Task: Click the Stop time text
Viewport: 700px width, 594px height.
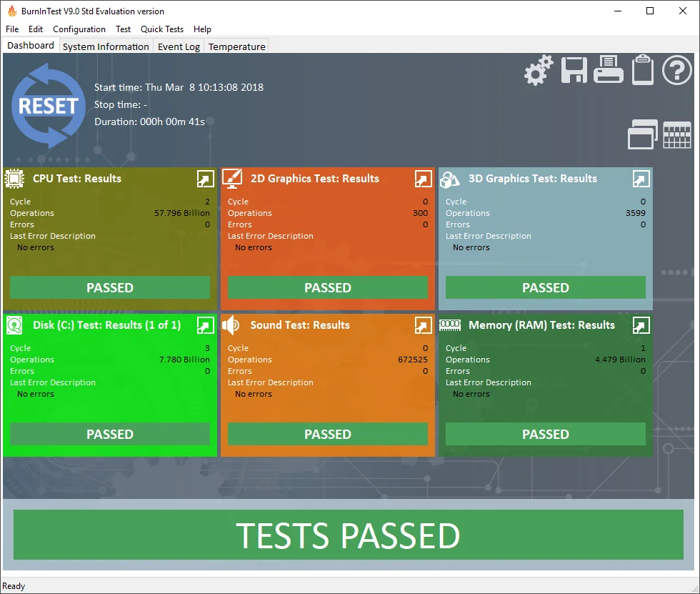Action: (x=121, y=104)
